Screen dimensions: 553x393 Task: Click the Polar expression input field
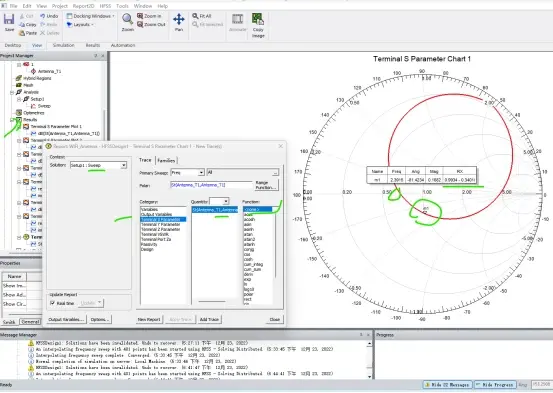point(211,185)
